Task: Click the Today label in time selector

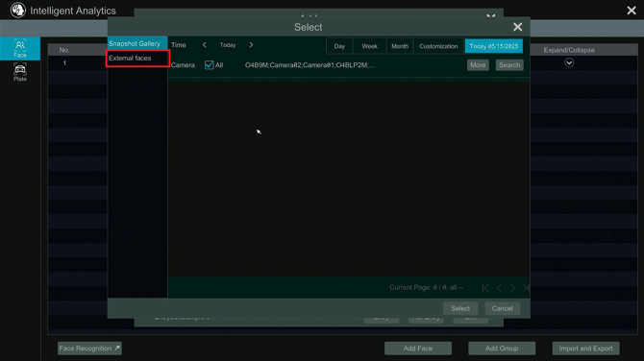Action: coord(228,45)
